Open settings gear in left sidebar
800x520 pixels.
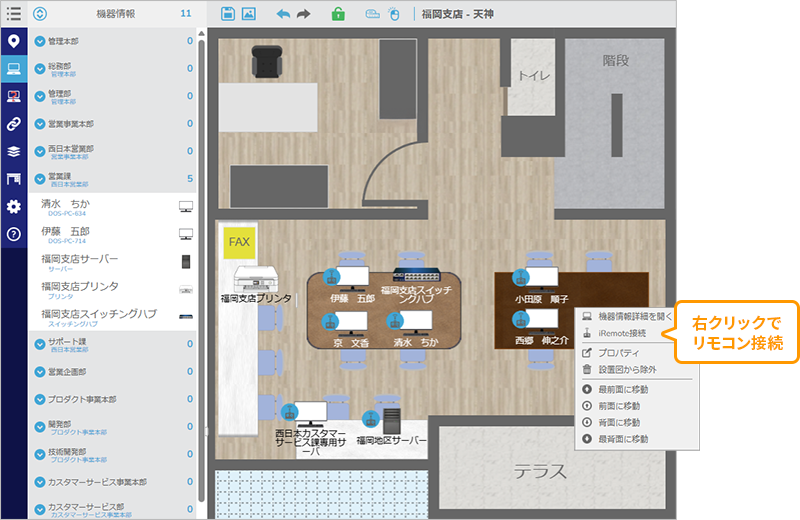click(x=14, y=206)
